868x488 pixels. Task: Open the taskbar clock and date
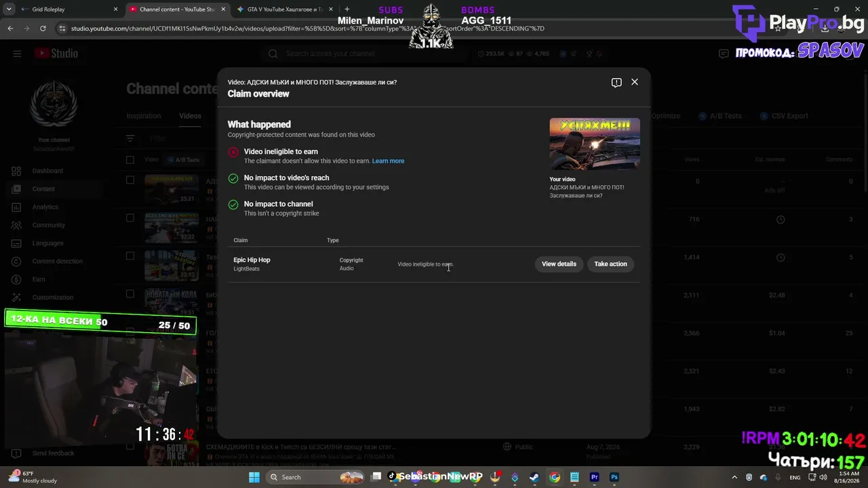848,477
